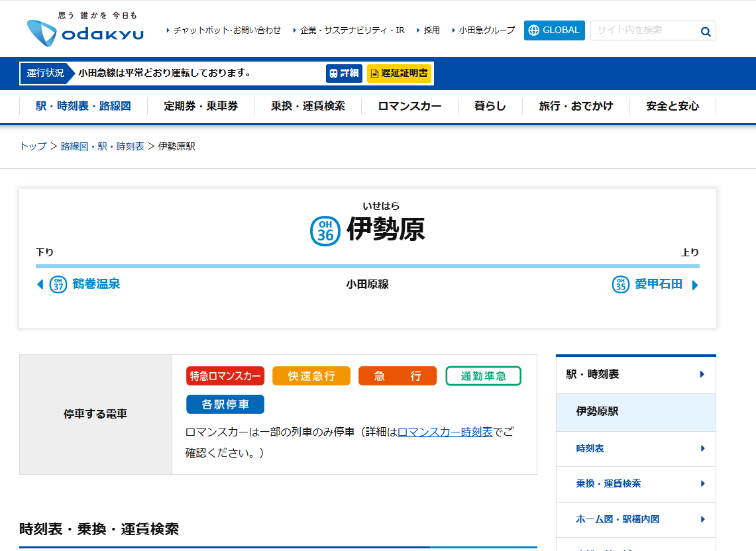This screenshot has width=756, height=551.
Task: Open the GLOBAL language button
Action: pyautogui.click(x=554, y=30)
